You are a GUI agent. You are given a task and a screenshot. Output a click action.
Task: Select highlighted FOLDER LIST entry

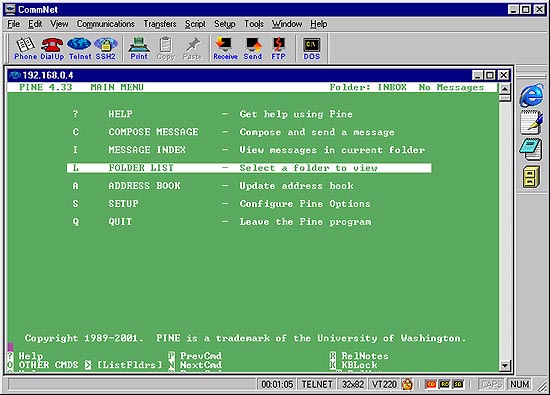pos(249,168)
